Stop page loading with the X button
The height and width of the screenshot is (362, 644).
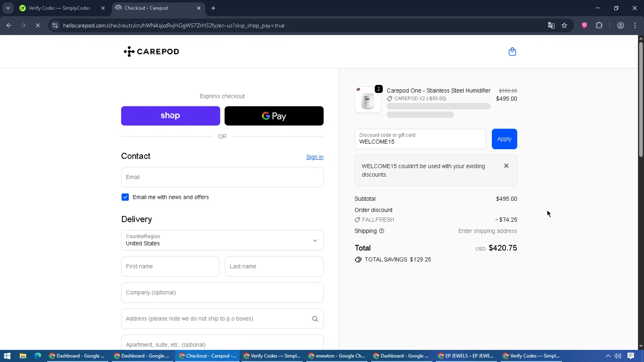pyautogui.click(x=38, y=25)
